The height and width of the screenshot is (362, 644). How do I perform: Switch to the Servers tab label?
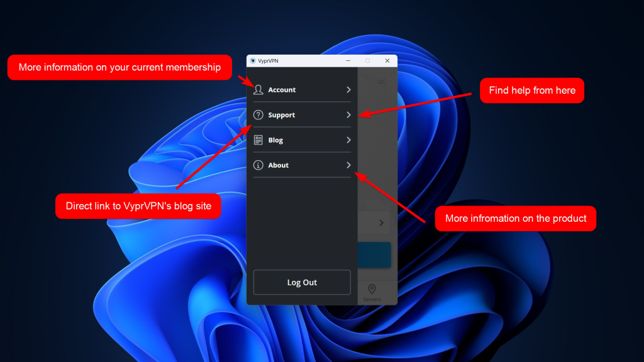point(372,300)
